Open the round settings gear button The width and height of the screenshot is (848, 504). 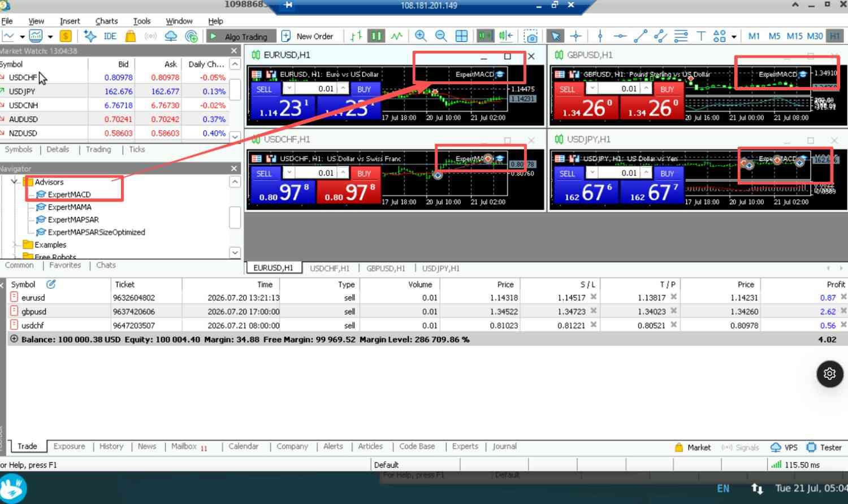point(829,373)
